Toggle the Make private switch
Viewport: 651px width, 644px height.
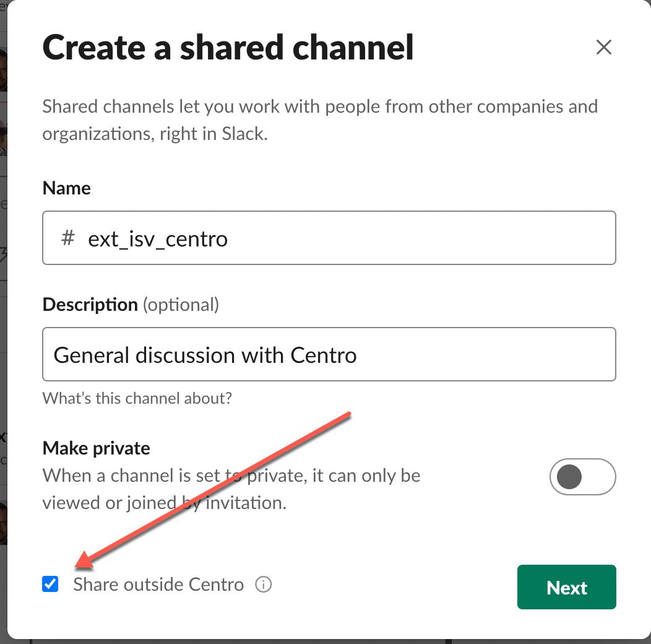(x=582, y=477)
